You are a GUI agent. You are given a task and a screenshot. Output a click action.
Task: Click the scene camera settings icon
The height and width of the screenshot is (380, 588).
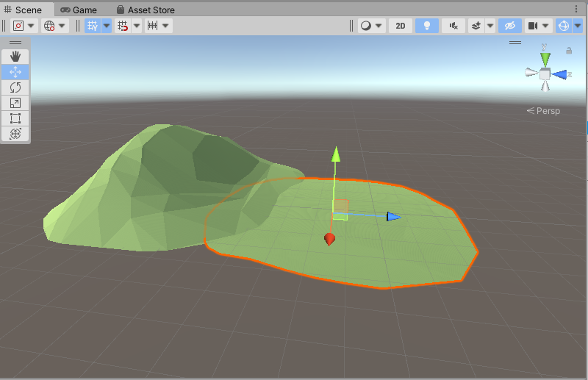[x=532, y=26]
